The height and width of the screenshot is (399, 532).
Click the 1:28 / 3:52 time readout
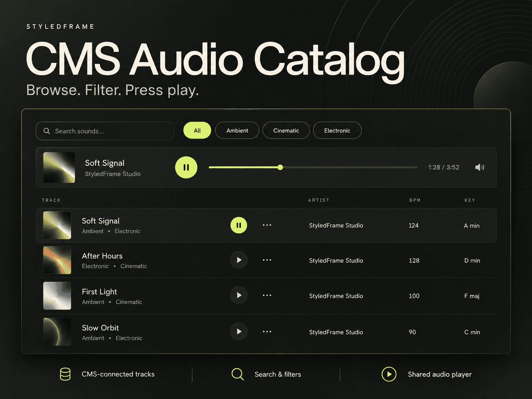tap(444, 167)
